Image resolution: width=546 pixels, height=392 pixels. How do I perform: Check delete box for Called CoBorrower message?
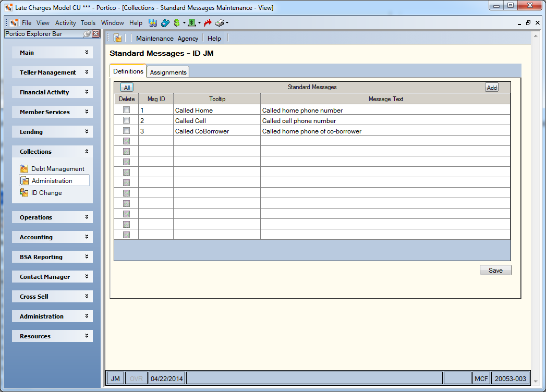coord(126,131)
